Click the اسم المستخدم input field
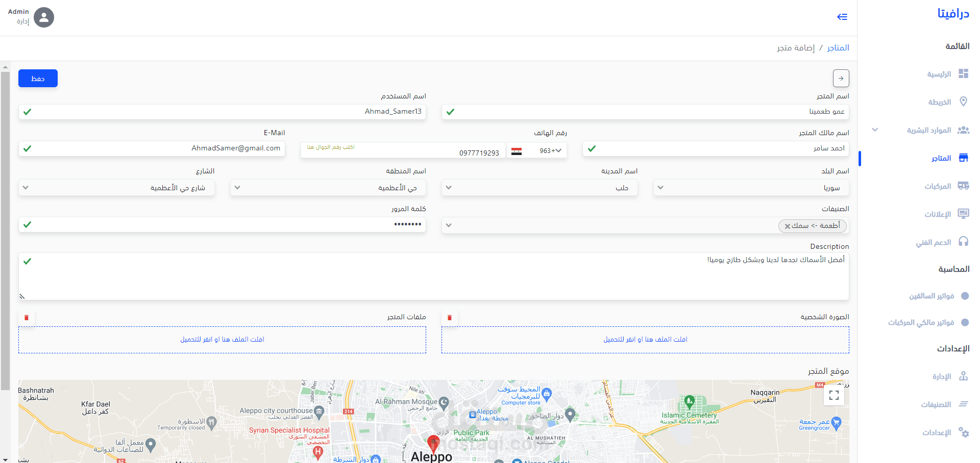 click(x=222, y=112)
